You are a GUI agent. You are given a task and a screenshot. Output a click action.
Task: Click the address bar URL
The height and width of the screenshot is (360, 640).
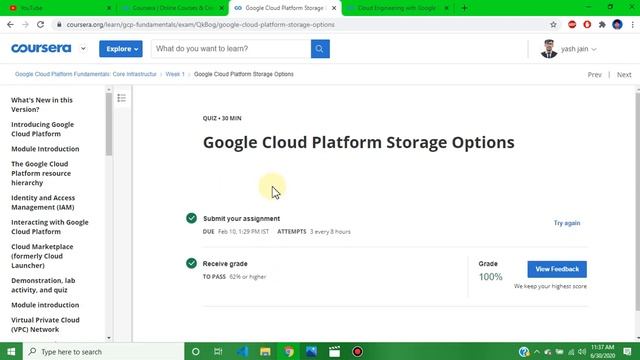(x=200, y=24)
